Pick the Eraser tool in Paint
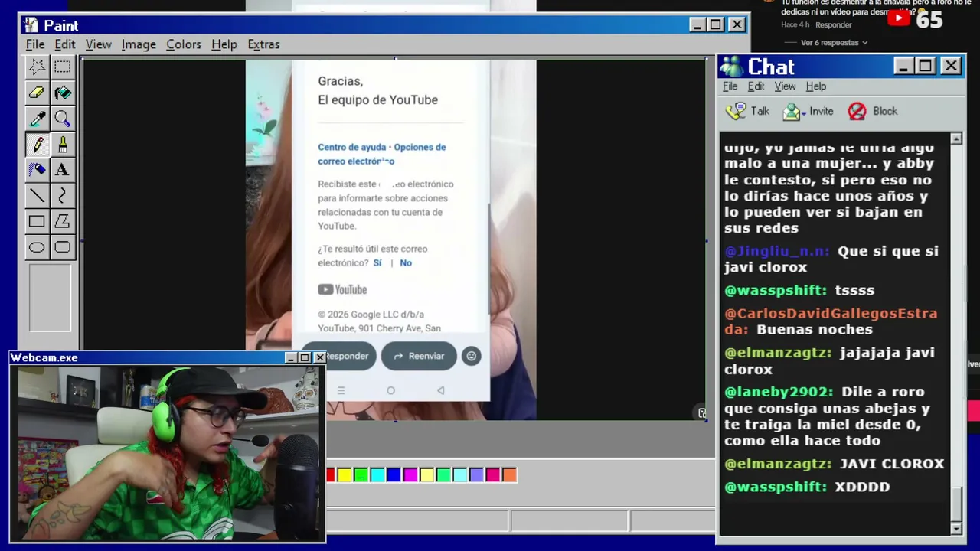Image resolution: width=980 pixels, height=551 pixels. coord(37,93)
